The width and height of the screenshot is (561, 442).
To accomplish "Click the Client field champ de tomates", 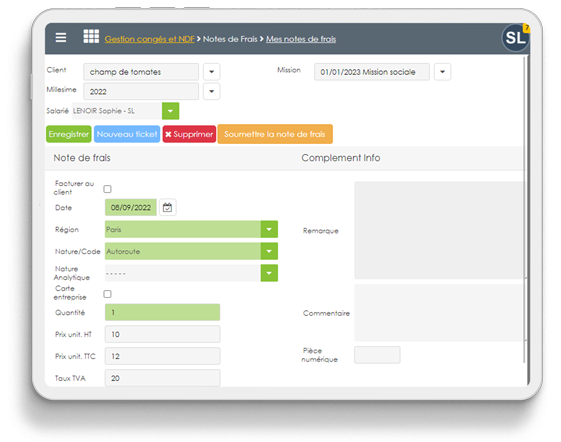I will tap(141, 72).
